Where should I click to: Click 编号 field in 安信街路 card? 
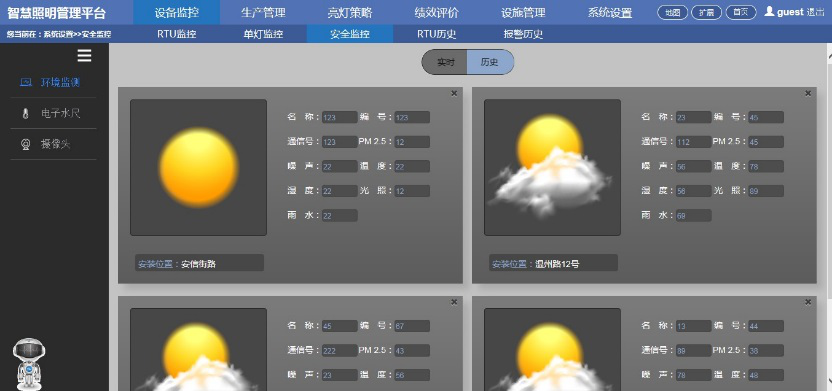tap(412, 117)
